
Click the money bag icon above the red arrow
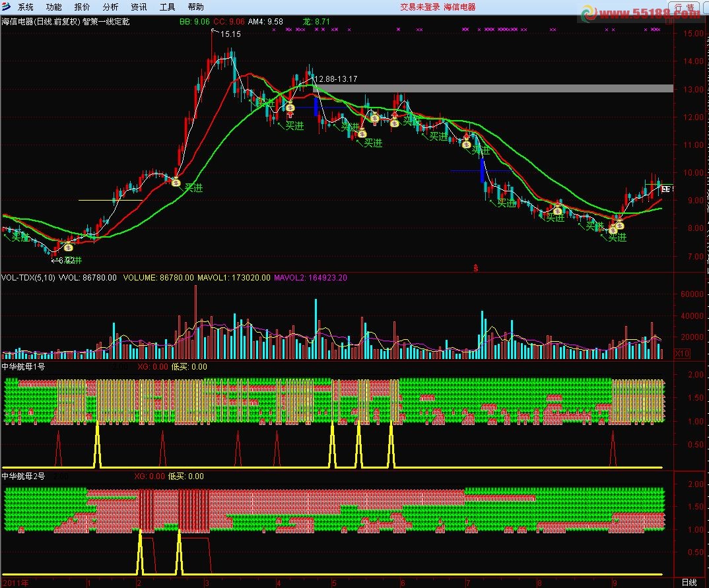coord(290,107)
